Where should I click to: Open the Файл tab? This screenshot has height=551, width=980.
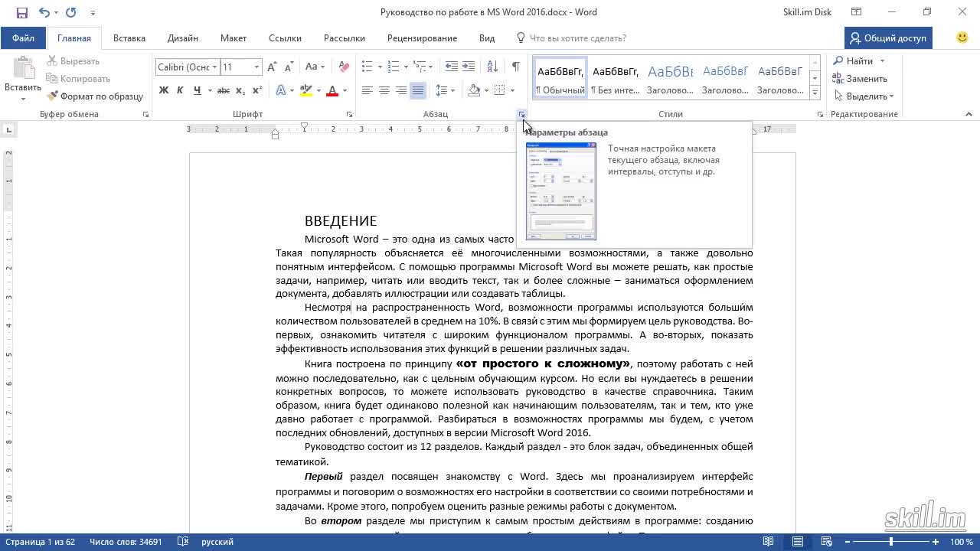coord(23,37)
